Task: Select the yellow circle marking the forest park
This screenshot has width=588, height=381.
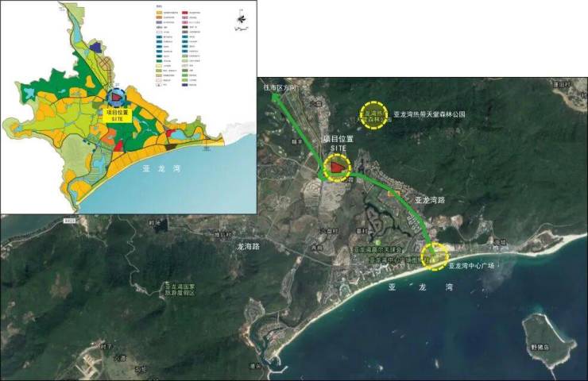Action: [373, 115]
